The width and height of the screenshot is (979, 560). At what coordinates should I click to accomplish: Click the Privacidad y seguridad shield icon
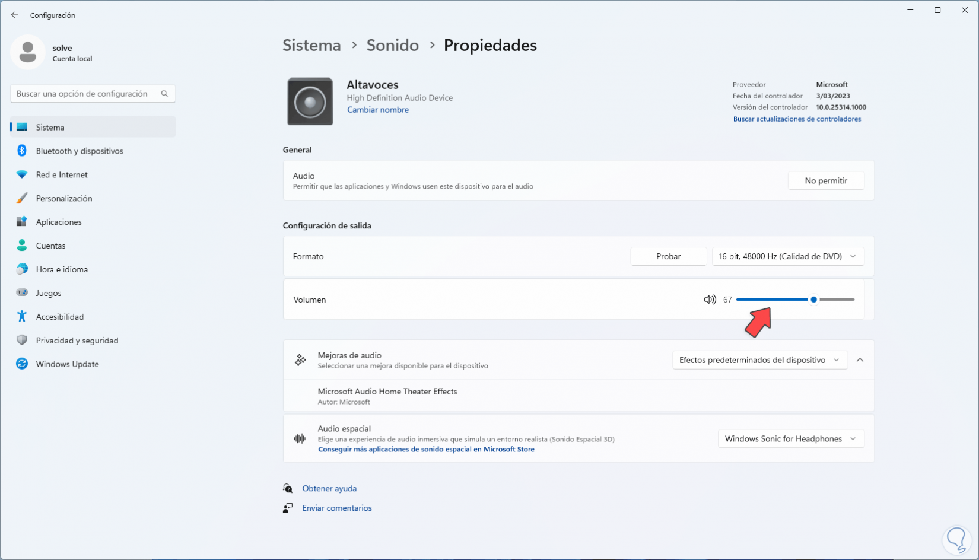point(22,341)
